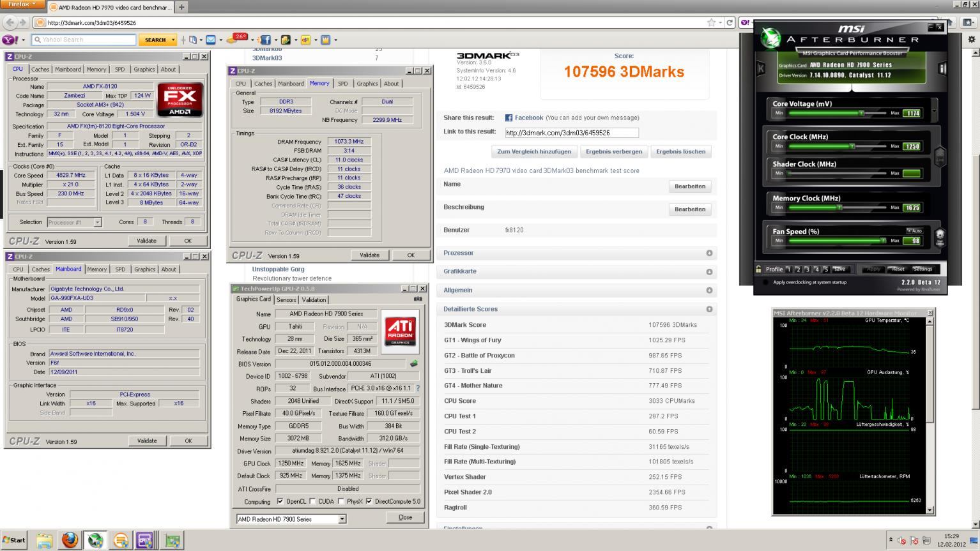The image size is (980, 551).
Task: Click the Bus Interface question mark in GPU-Z
Action: tap(418, 388)
